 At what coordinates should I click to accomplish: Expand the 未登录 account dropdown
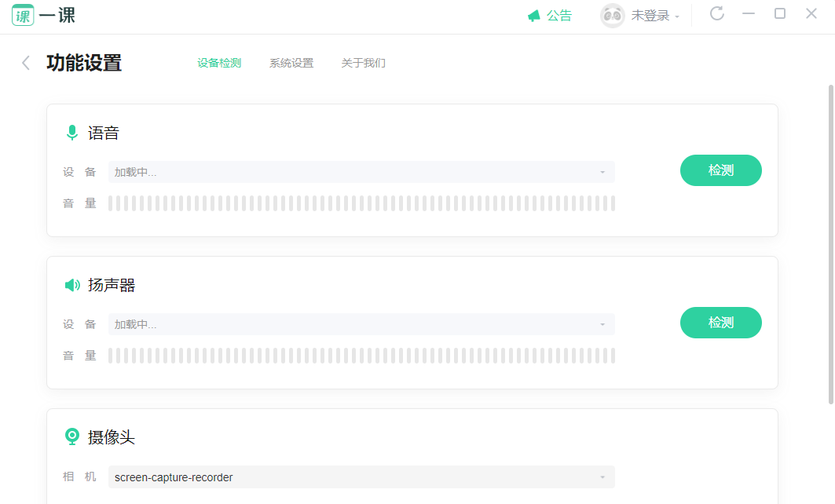click(655, 16)
